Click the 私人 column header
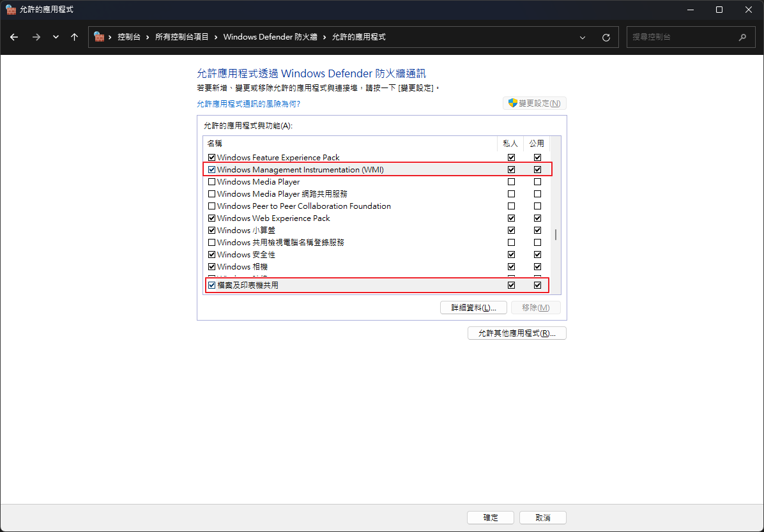Image resolution: width=764 pixels, height=532 pixels. (x=510, y=144)
